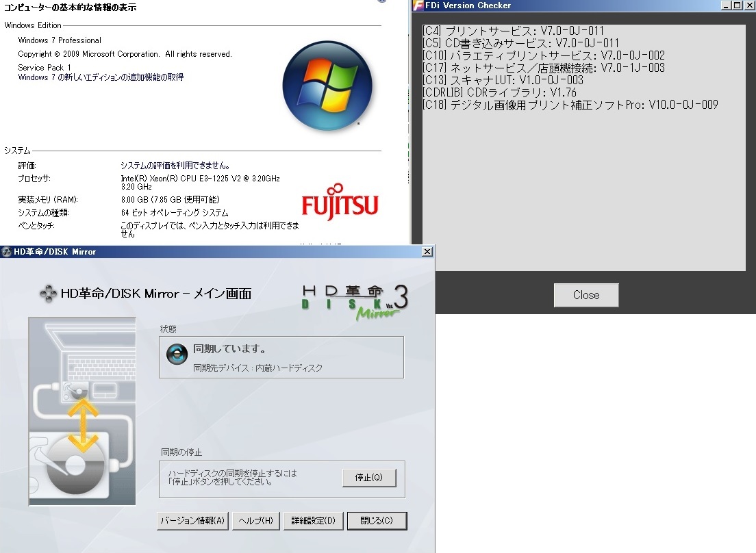Click the Service Pack 1 text
Image resolution: width=756 pixels, height=553 pixels.
click(45, 68)
